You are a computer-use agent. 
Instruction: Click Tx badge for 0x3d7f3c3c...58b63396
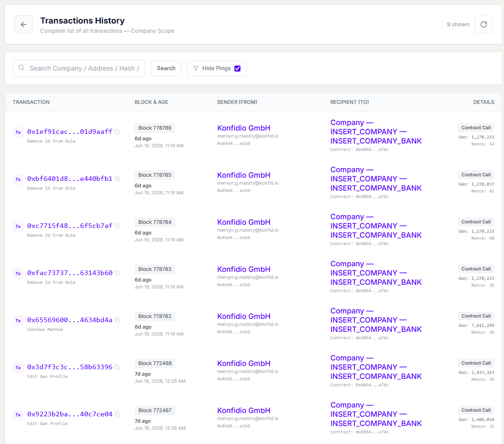pos(18,368)
